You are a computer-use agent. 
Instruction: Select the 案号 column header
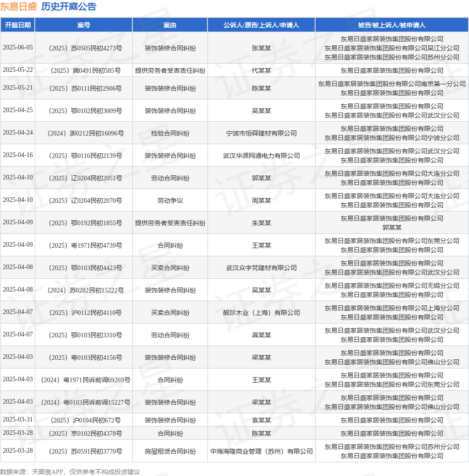(x=84, y=25)
